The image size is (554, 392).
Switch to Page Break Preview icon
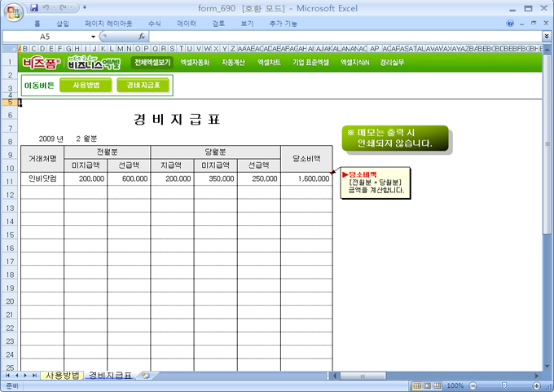click(437, 385)
